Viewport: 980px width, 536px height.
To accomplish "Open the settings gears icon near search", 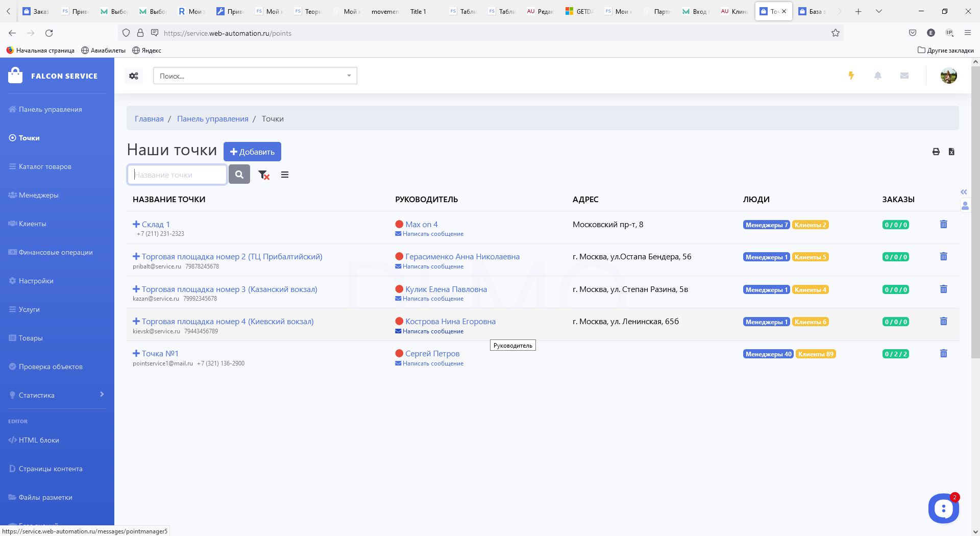I will (x=134, y=76).
